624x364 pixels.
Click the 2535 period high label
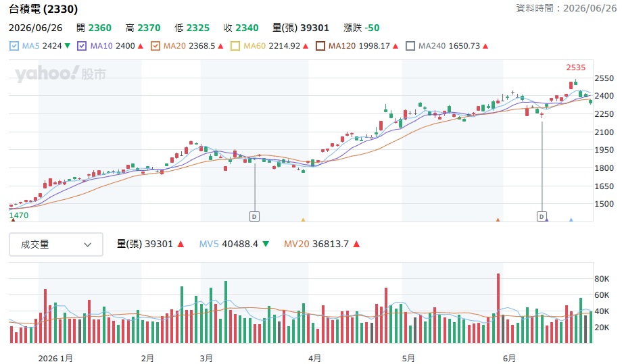(576, 68)
